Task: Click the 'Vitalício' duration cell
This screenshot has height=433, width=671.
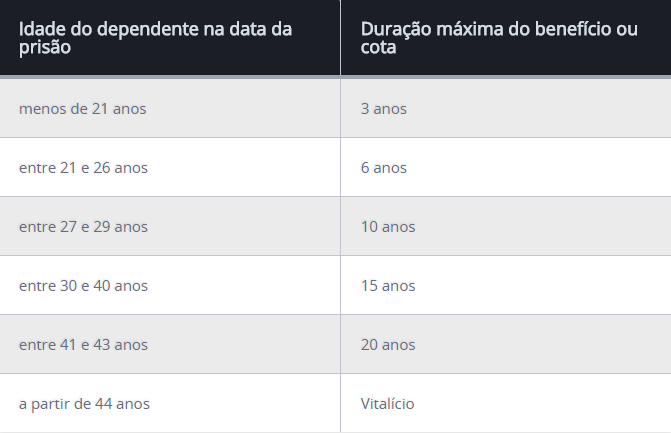Action: click(387, 403)
